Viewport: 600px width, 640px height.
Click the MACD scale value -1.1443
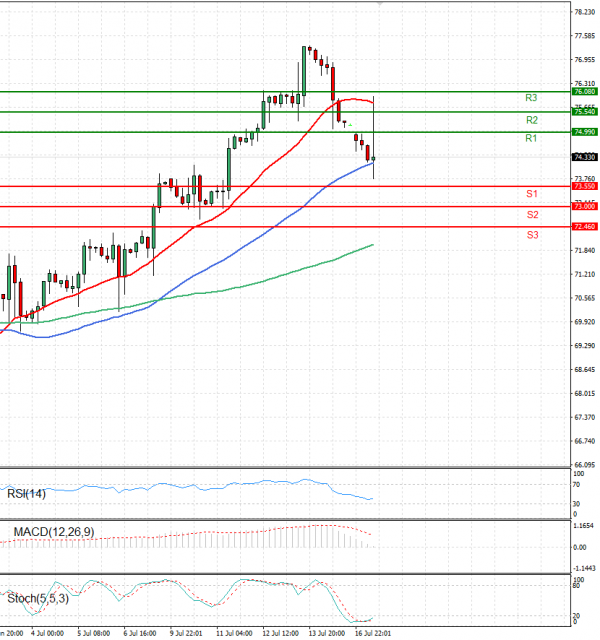584,569
